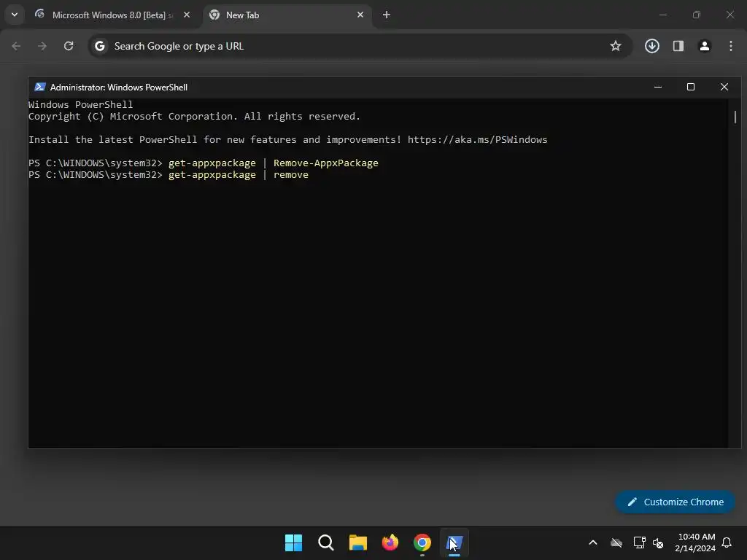Open Chrome tab search dropdown arrow
This screenshot has width=747, height=560.
(x=15, y=15)
